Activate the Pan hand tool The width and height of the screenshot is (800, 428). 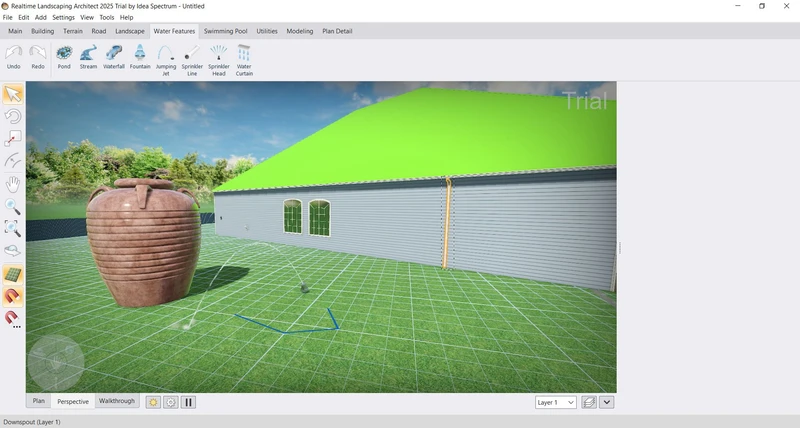[x=13, y=184]
